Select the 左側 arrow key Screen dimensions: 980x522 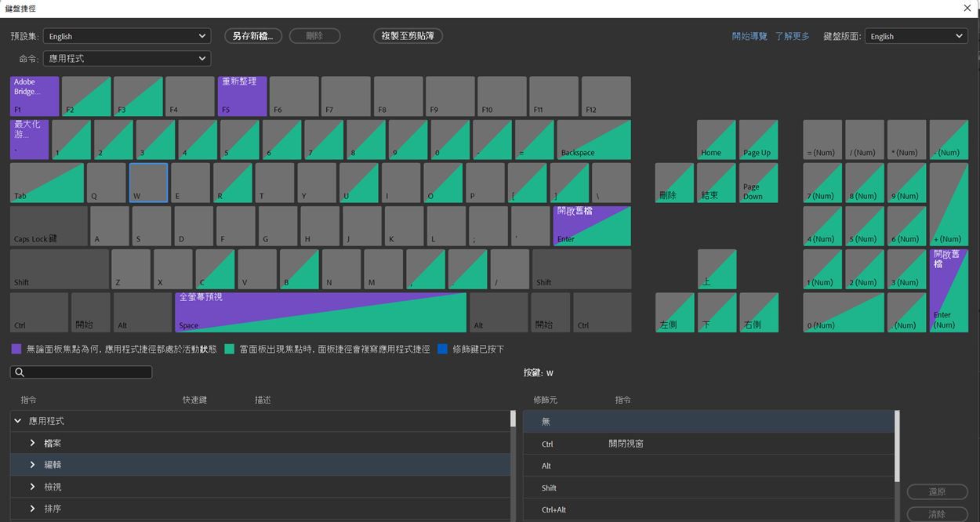[x=674, y=312]
